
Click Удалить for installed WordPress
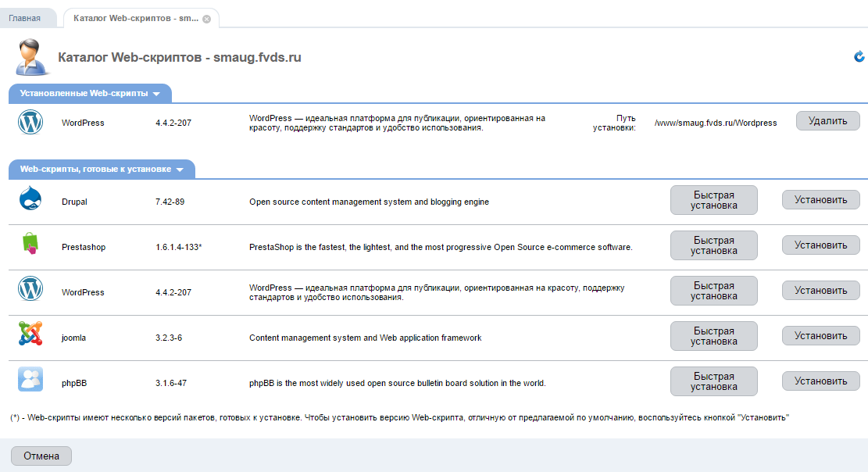[827, 121]
